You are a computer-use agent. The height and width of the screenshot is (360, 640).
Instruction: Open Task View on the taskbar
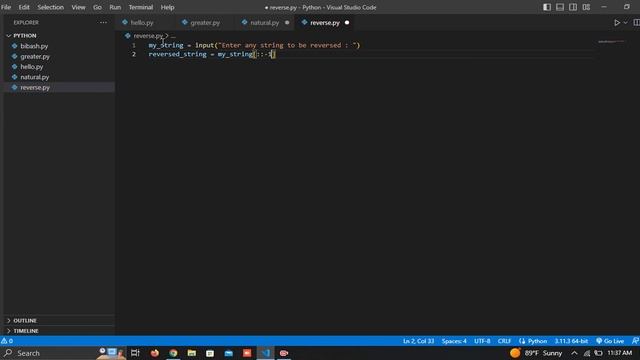click(135, 353)
